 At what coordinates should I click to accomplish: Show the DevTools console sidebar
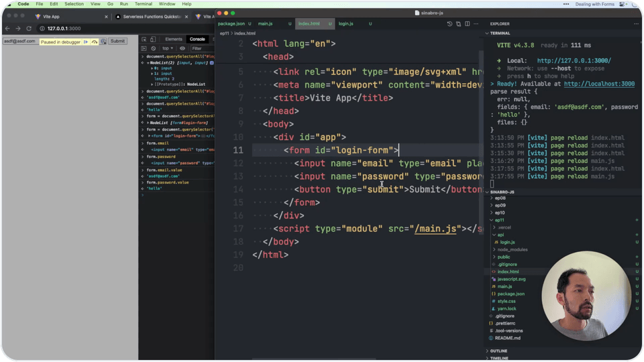(144, 48)
